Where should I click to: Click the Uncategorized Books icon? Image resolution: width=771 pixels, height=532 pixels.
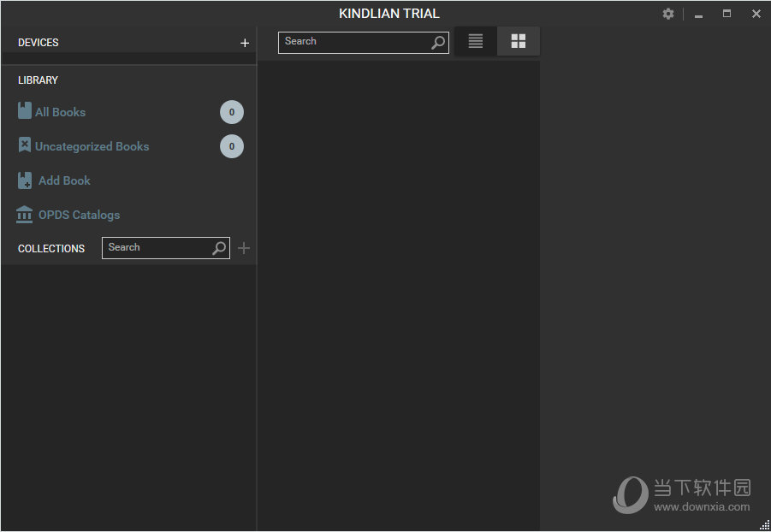click(x=25, y=145)
